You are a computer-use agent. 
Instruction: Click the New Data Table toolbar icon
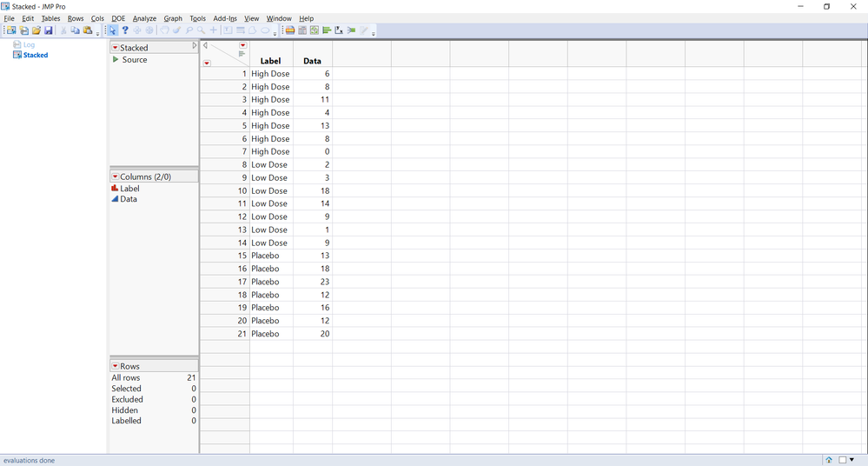click(11, 30)
